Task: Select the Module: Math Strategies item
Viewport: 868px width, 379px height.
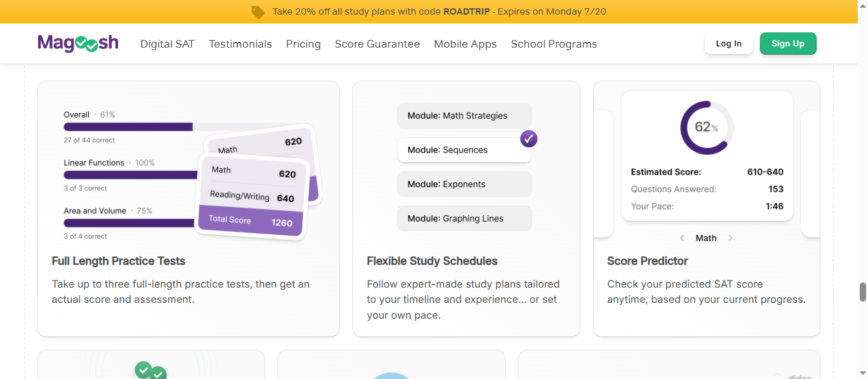Action: [465, 116]
